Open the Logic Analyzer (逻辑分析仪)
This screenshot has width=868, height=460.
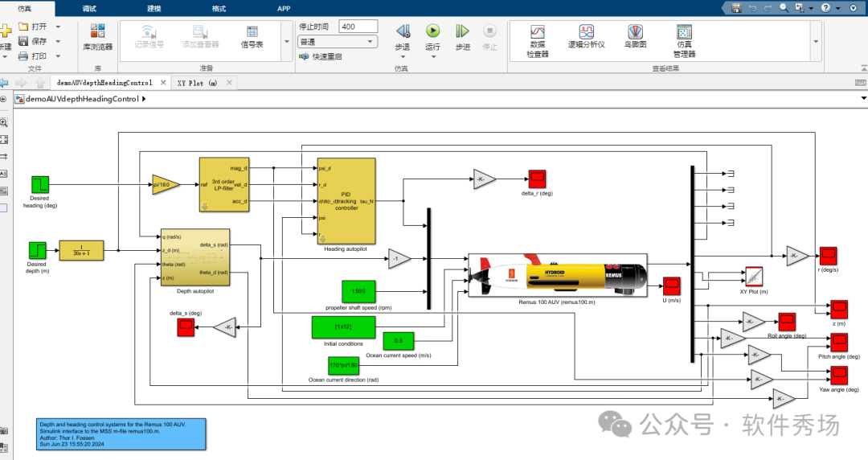coord(586,36)
